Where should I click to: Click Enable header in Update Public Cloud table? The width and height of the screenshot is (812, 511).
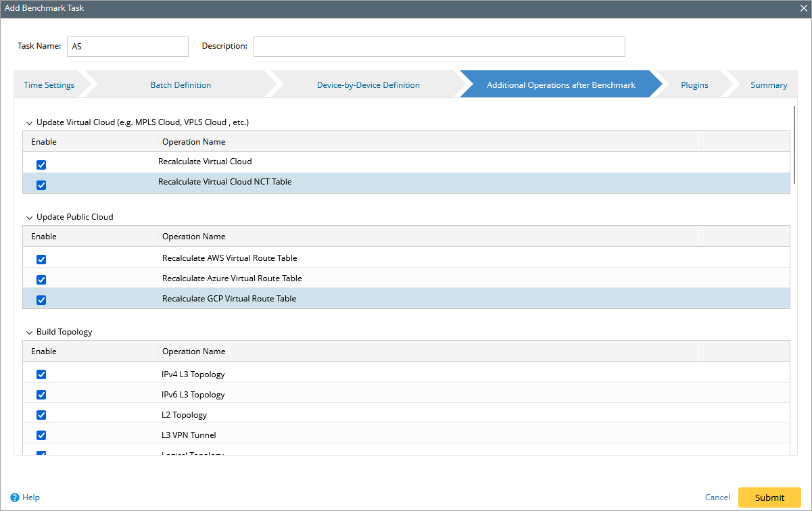[44, 237]
